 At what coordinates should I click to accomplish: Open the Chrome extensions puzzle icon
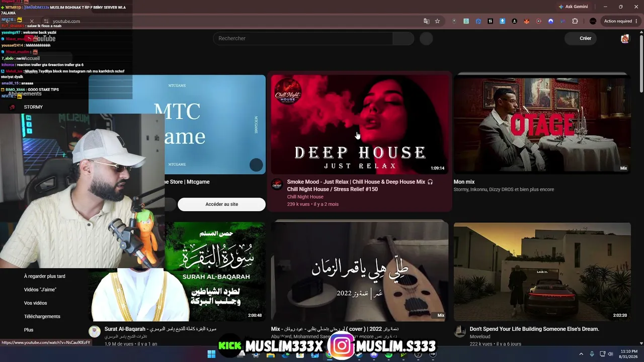[x=575, y=21]
